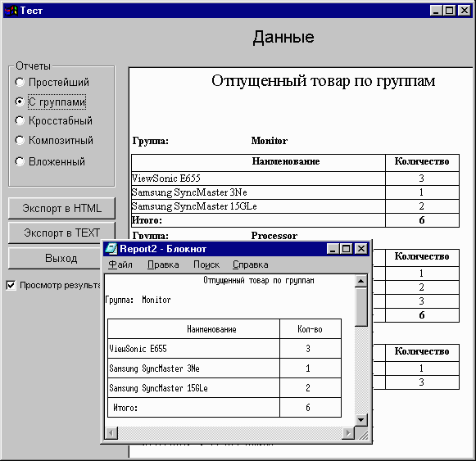The image size is (476, 461).
Task: Click the Notepad icon in Report2 title bar
Action: (111, 249)
